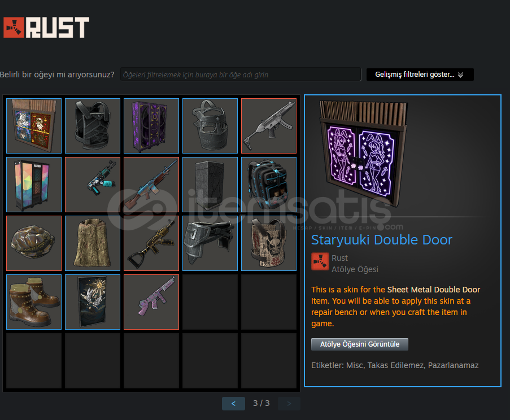Choose the black and blue backpack item

tap(269, 185)
